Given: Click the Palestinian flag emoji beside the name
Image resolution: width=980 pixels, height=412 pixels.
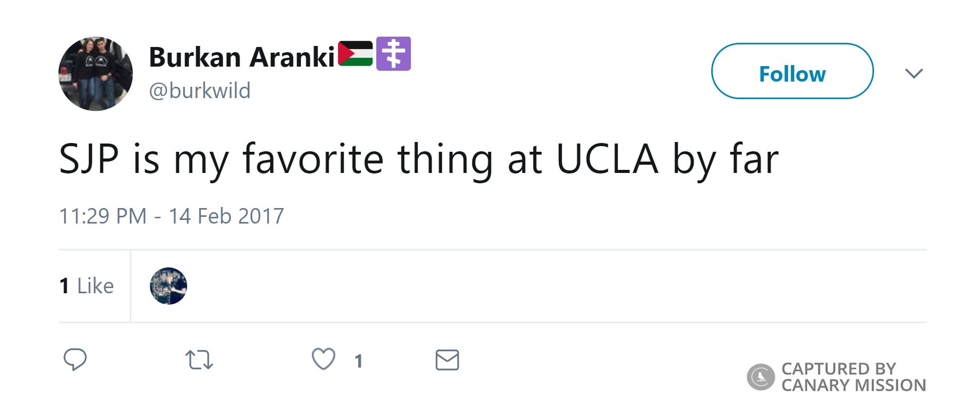Looking at the screenshot, I should pyautogui.click(x=355, y=54).
